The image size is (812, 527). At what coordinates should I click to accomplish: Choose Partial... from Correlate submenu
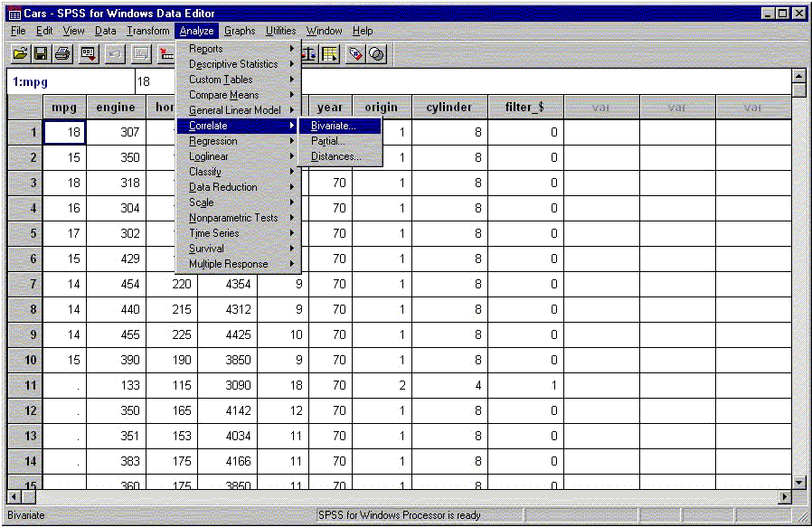340,141
